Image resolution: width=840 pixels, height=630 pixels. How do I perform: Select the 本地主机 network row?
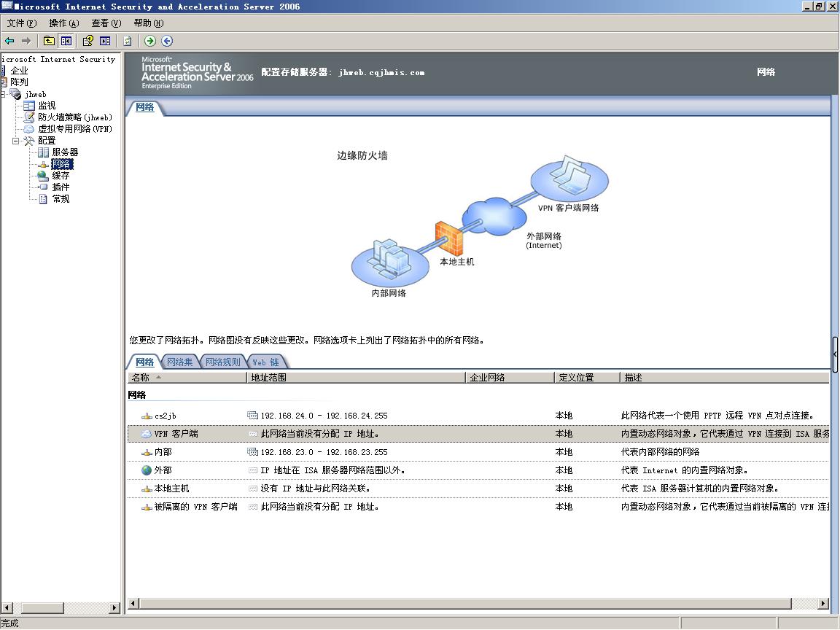click(x=478, y=489)
